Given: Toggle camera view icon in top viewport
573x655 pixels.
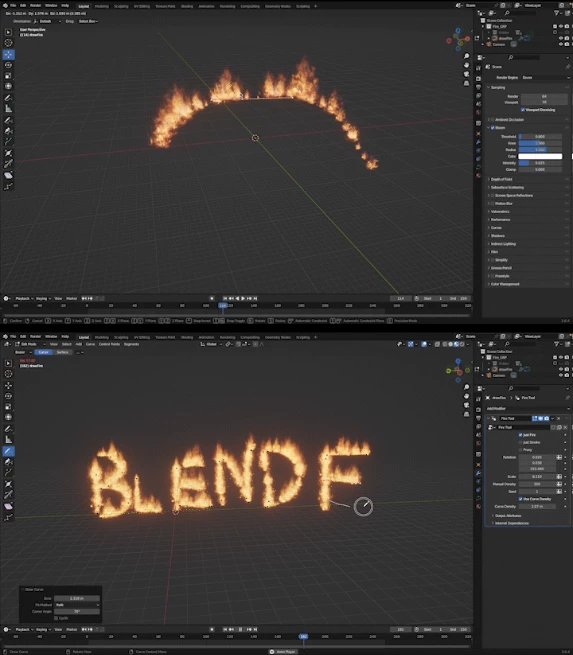Looking at the screenshot, I should [466, 74].
